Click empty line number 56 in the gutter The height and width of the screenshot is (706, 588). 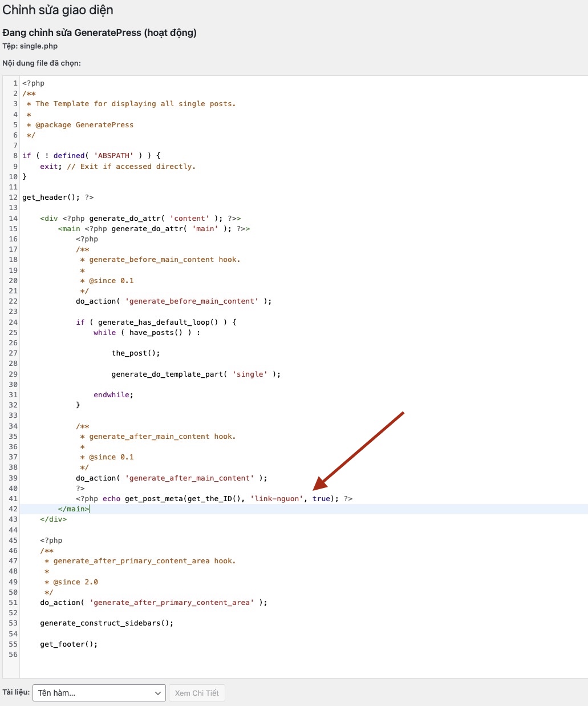[13, 655]
